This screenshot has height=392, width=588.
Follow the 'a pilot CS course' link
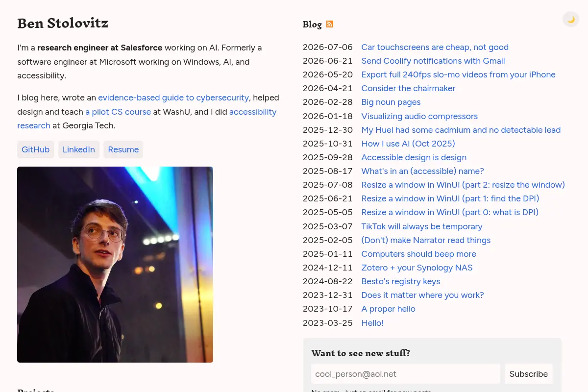(x=118, y=112)
